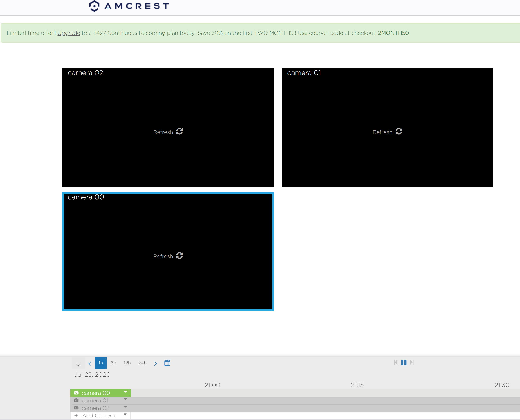The height and width of the screenshot is (420, 520).
Task: Open the Add Camera dropdown arrow
Action: pyautogui.click(x=125, y=414)
